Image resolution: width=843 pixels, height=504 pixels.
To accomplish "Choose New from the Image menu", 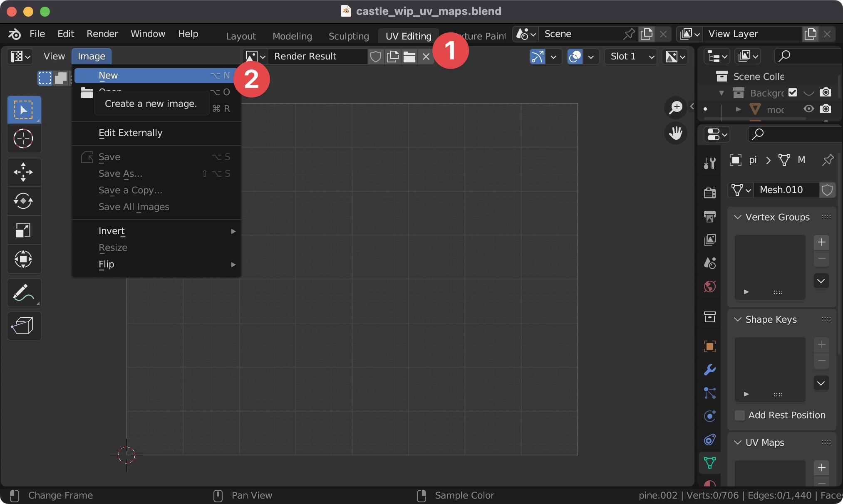I will pyautogui.click(x=109, y=75).
